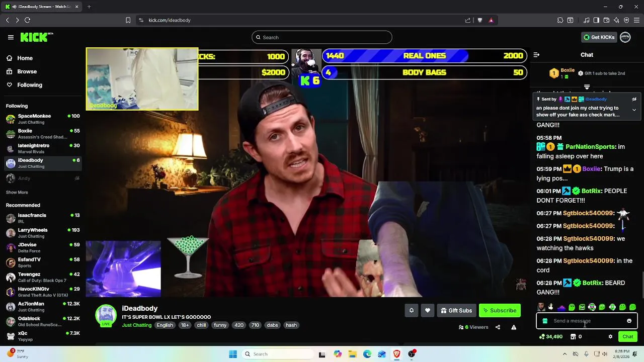This screenshot has width=644, height=362.
Task: Click gift icon in message box
Action: [x=545, y=321]
